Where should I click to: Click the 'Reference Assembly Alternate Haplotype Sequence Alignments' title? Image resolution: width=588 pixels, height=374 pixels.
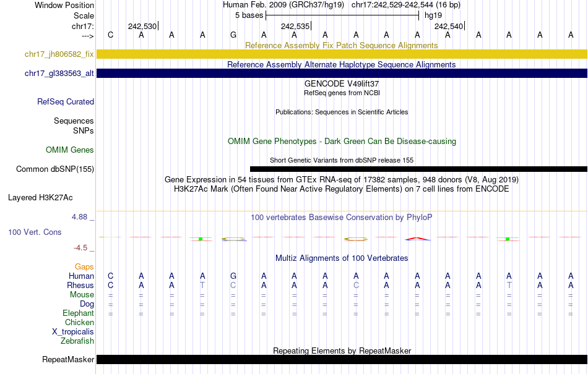(342, 64)
